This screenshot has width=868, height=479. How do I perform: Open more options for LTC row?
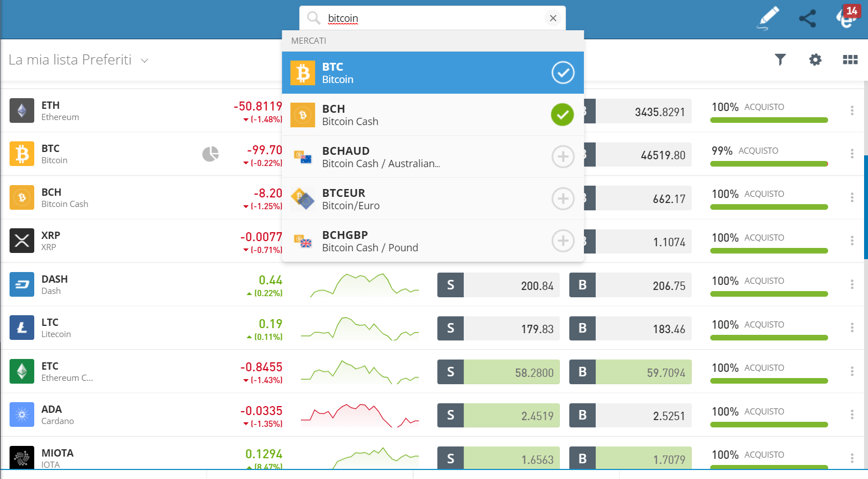tap(852, 328)
